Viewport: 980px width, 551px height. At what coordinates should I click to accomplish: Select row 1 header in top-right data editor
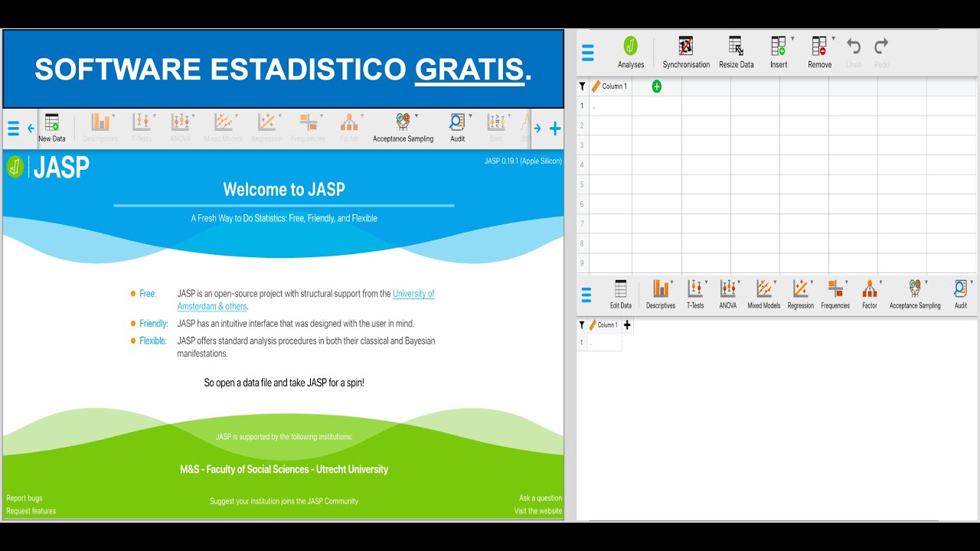pos(583,106)
